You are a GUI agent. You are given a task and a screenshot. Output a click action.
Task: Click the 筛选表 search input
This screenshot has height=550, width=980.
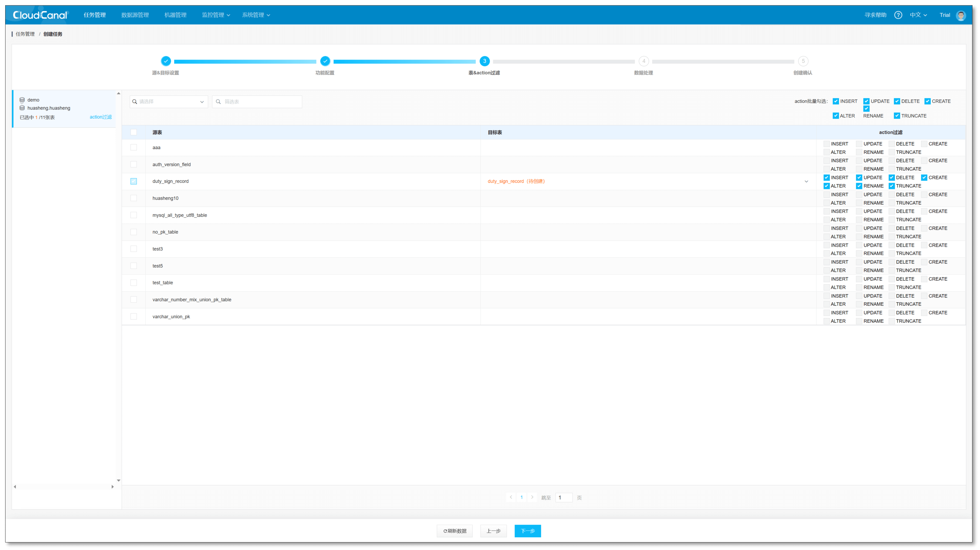[x=257, y=102]
